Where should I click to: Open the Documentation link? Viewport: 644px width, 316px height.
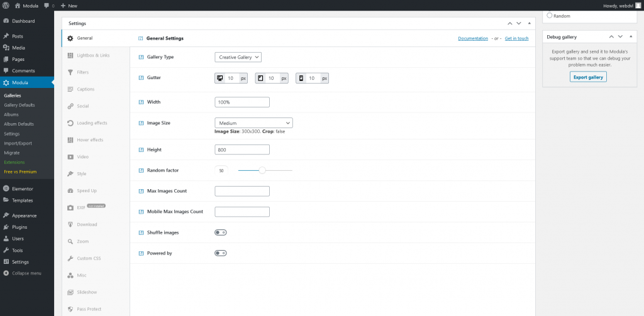tap(473, 38)
